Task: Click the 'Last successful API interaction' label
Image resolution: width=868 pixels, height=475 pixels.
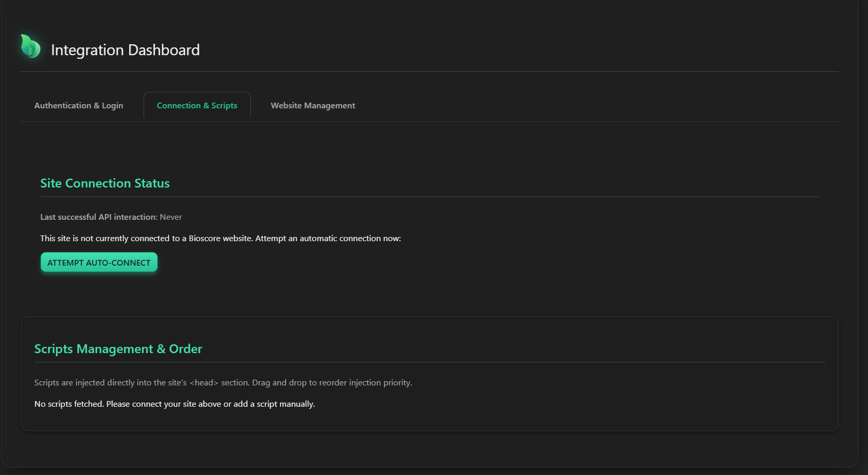Action: (98, 217)
